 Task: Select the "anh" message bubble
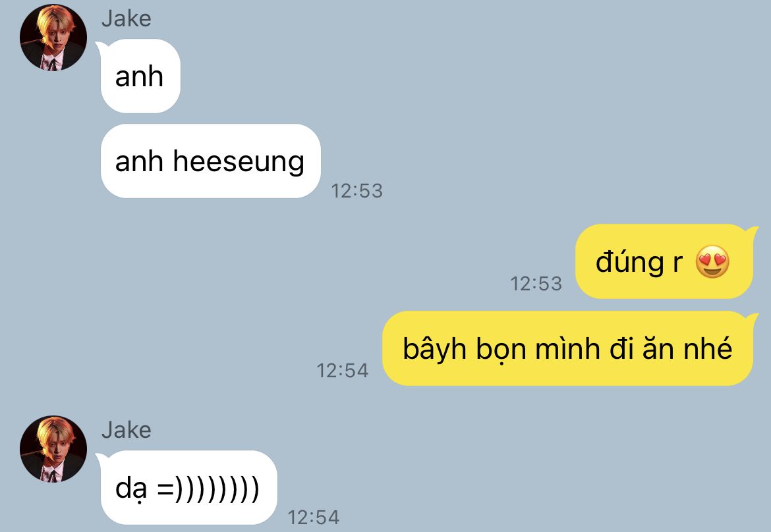(138, 76)
